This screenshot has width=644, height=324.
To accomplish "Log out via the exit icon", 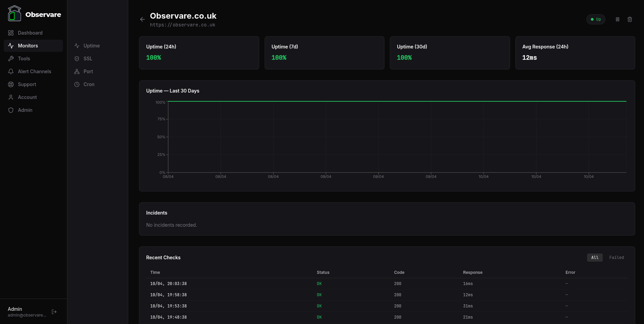I will click(x=54, y=311).
